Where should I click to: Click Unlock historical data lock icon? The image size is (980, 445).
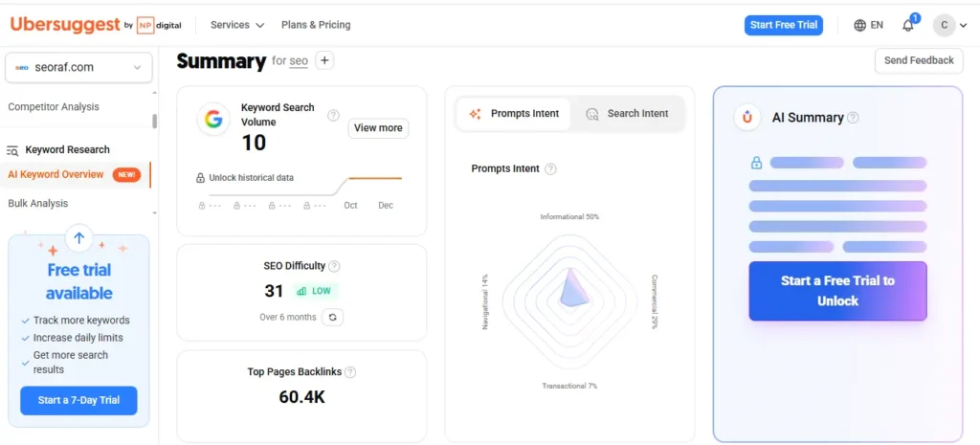point(201,178)
